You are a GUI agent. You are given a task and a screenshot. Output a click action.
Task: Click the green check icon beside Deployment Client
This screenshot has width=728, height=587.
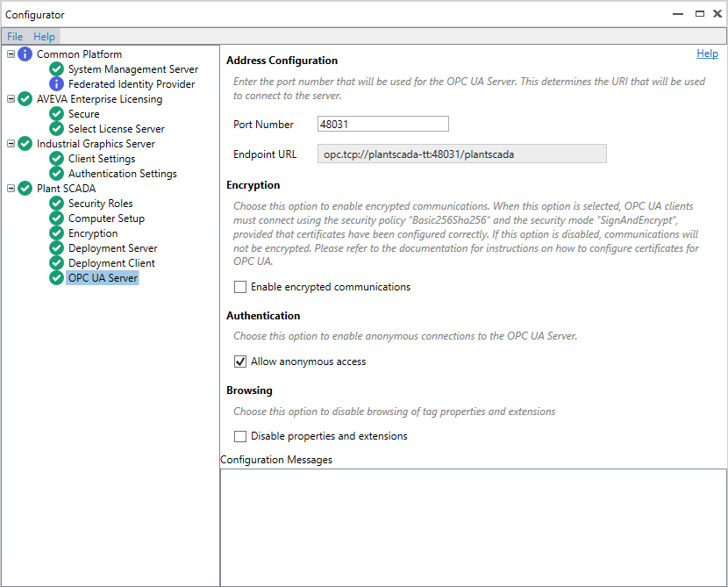(x=57, y=263)
